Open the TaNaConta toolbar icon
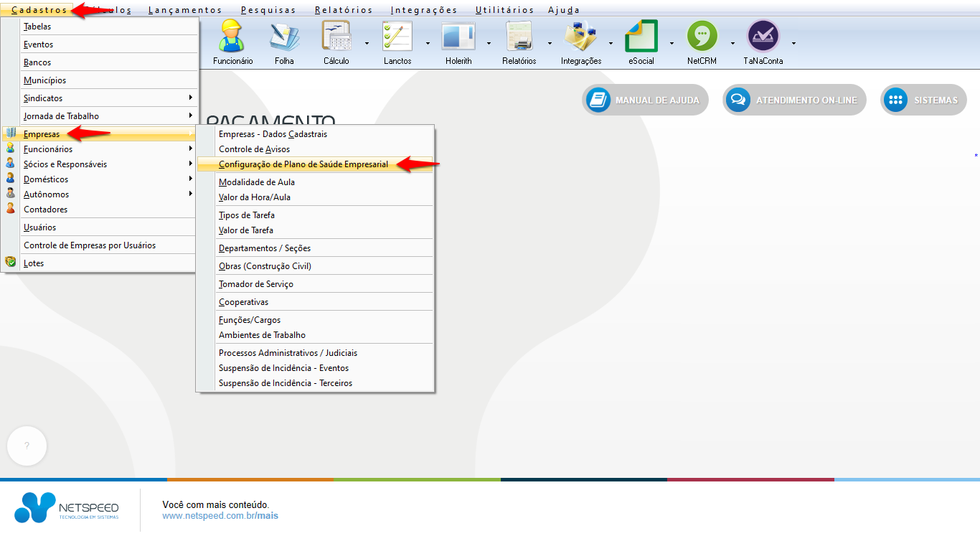Viewport: 980px width, 536px height. (x=763, y=42)
